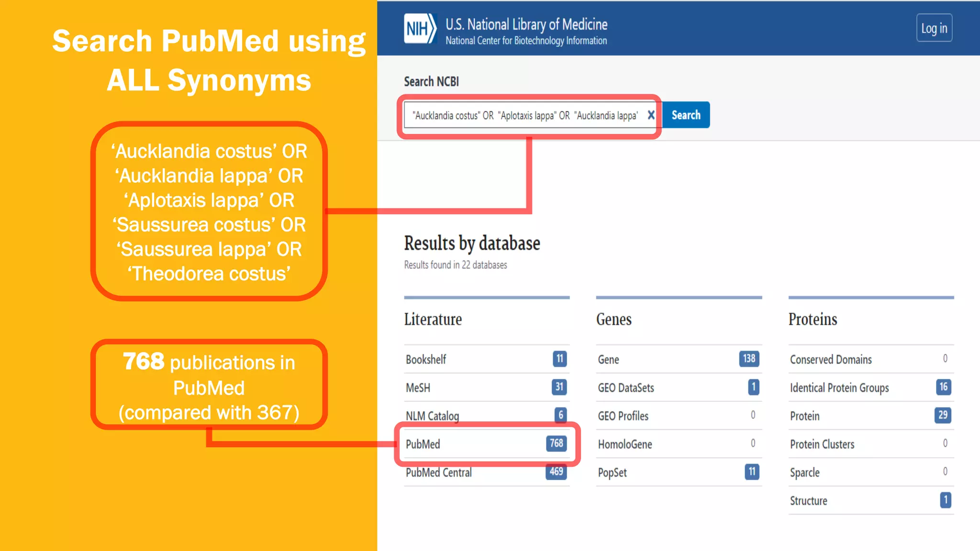Open Identical Protein Groups results

click(x=871, y=387)
